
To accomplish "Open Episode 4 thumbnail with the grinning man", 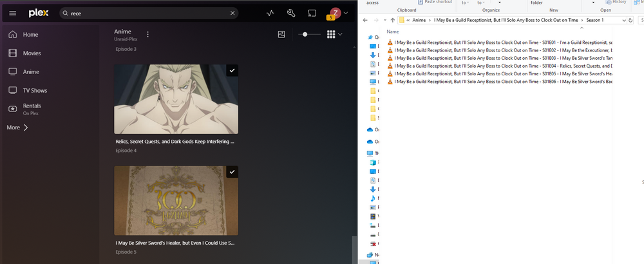I will (176, 99).
